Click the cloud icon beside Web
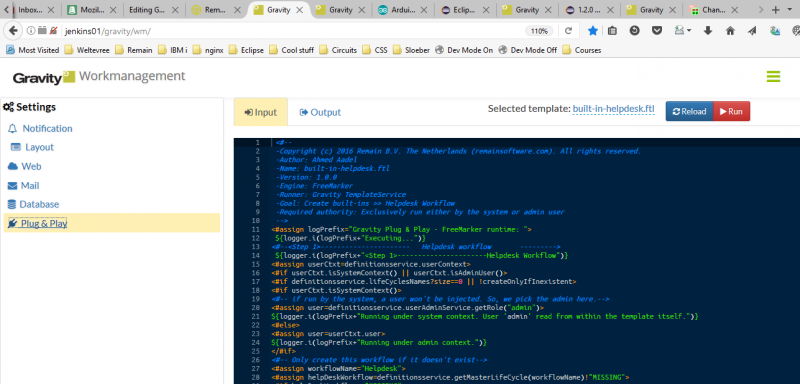Image resolution: width=800 pixels, height=384 pixels. [13, 166]
